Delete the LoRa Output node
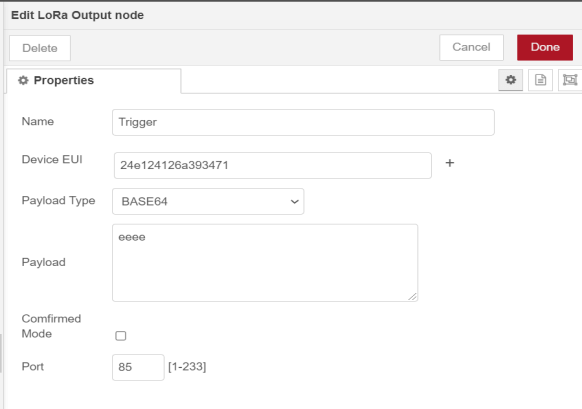Viewport: 582px width, 409px height. 40,48
